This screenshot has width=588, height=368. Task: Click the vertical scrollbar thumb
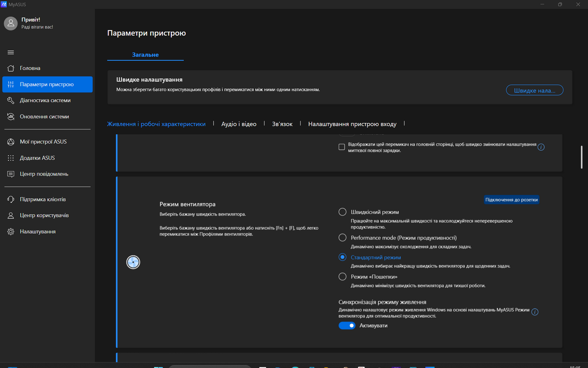(x=581, y=157)
